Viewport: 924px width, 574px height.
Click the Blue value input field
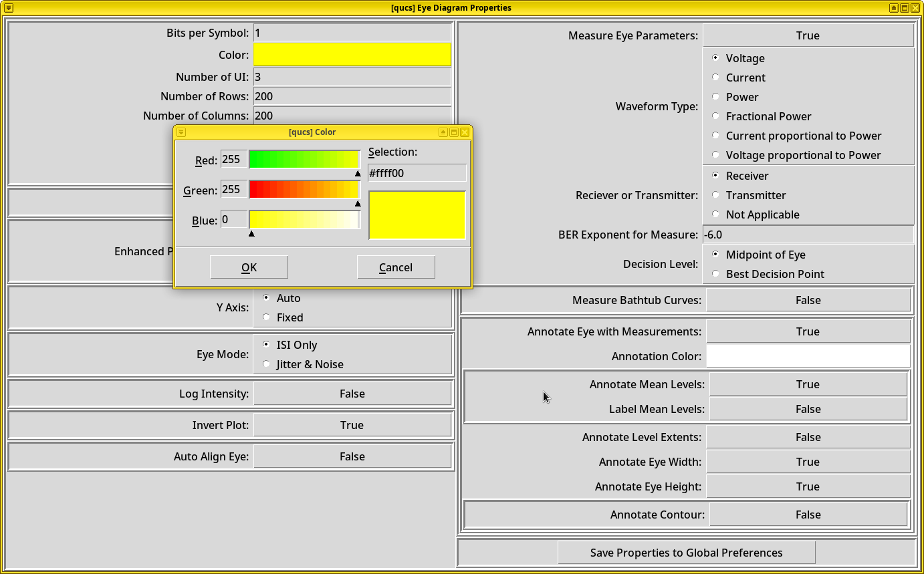234,219
